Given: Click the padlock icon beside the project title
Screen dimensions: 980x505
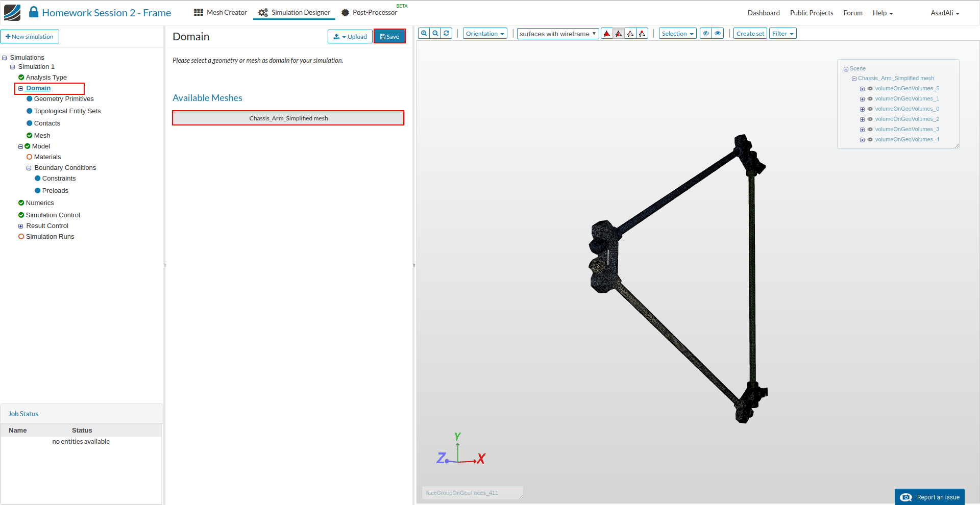Looking at the screenshot, I should tap(34, 12).
